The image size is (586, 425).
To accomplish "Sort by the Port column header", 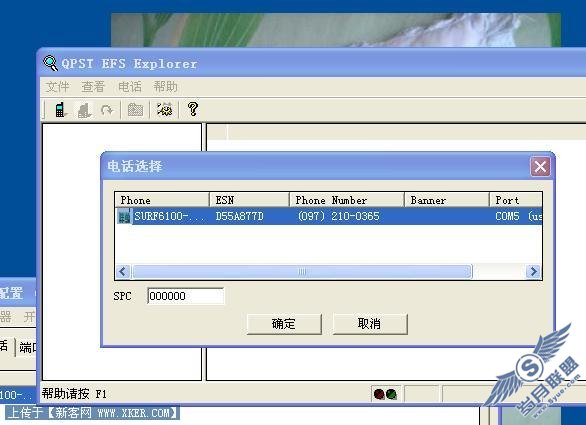I will click(516, 200).
